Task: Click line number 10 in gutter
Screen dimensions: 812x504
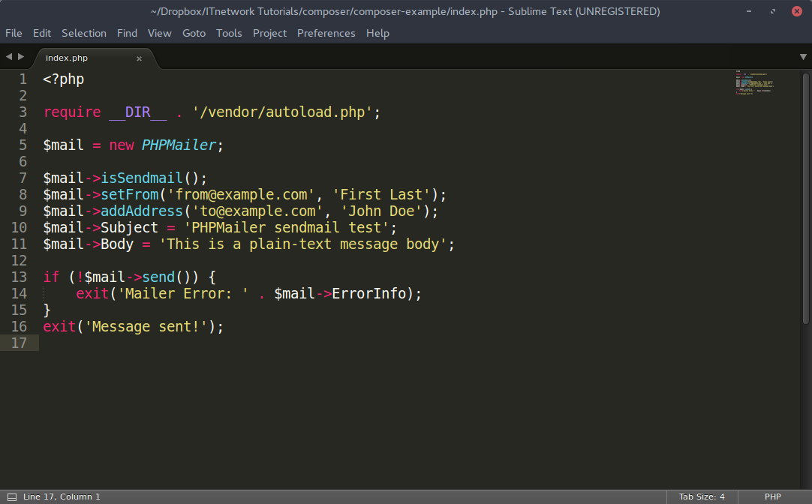Action: tap(19, 228)
